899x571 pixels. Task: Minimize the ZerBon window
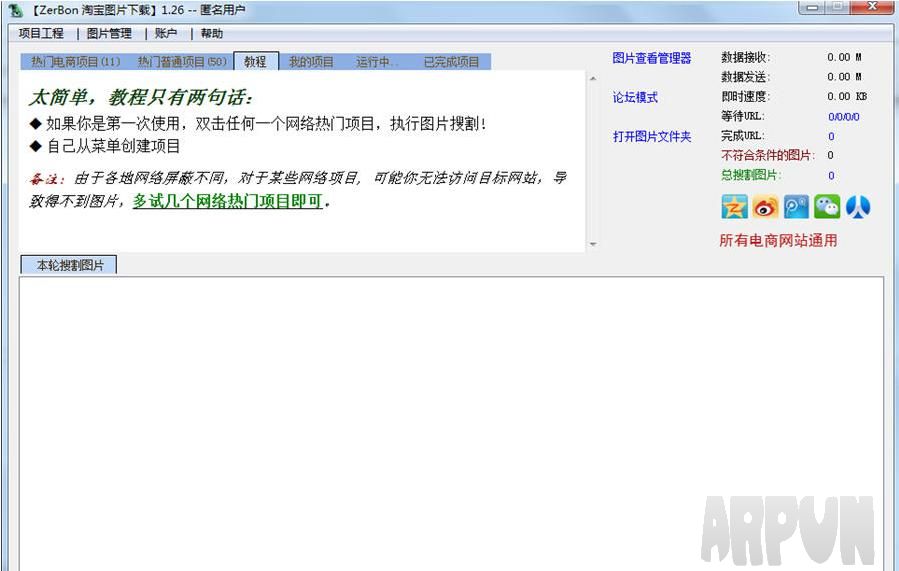(812, 7)
